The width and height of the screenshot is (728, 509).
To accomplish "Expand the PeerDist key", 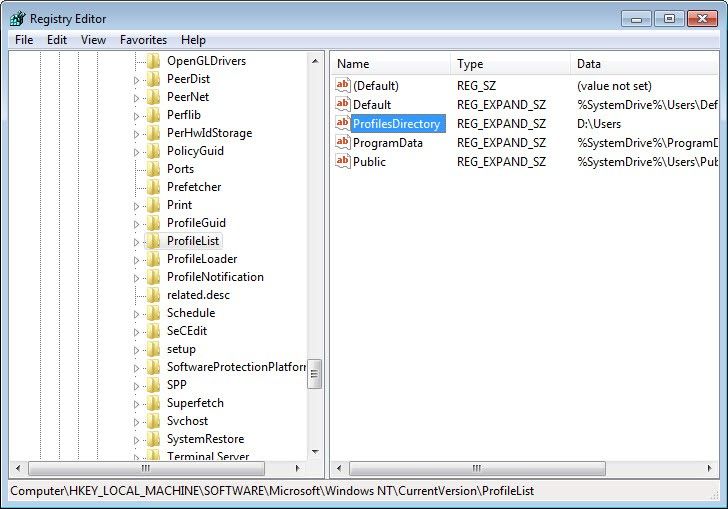I will tap(136, 80).
